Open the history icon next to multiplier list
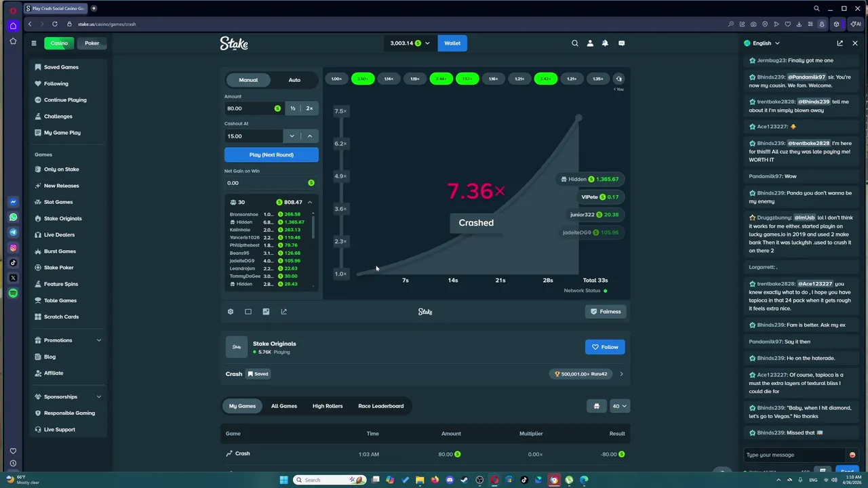The image size is (868, 488). [x=618, y=79]
